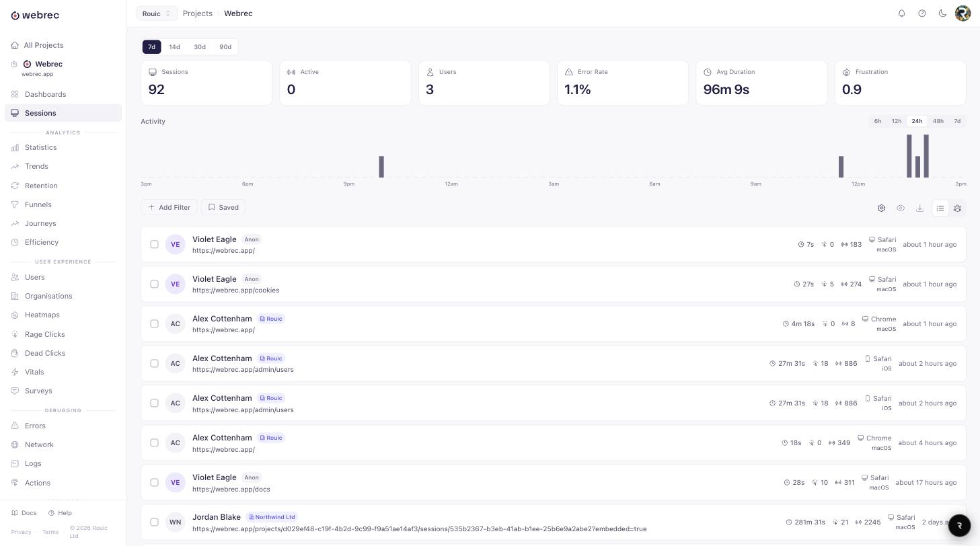Tick the Violet Eagle cookies session checkbox
980x546 pixels.
tap(154, 284)
